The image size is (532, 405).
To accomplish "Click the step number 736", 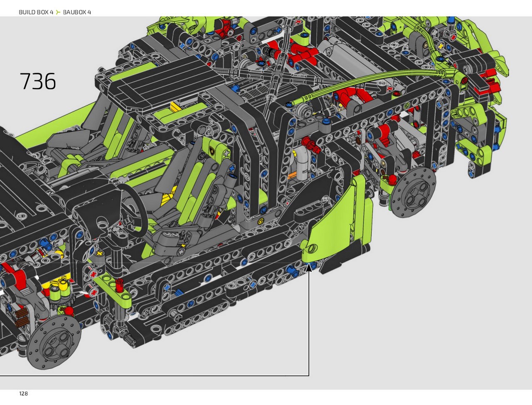I will tap(38, 81).
